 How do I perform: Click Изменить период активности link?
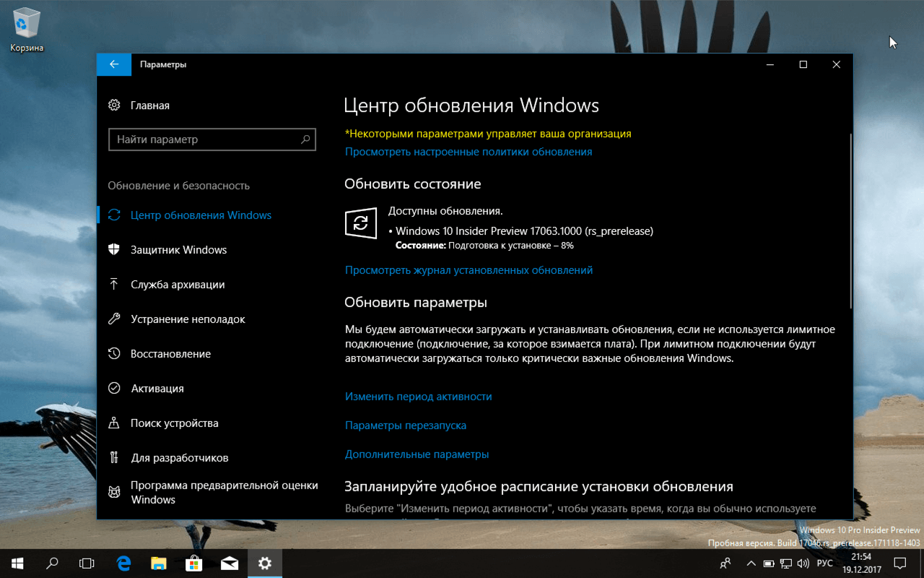click(x=419, y=396)
